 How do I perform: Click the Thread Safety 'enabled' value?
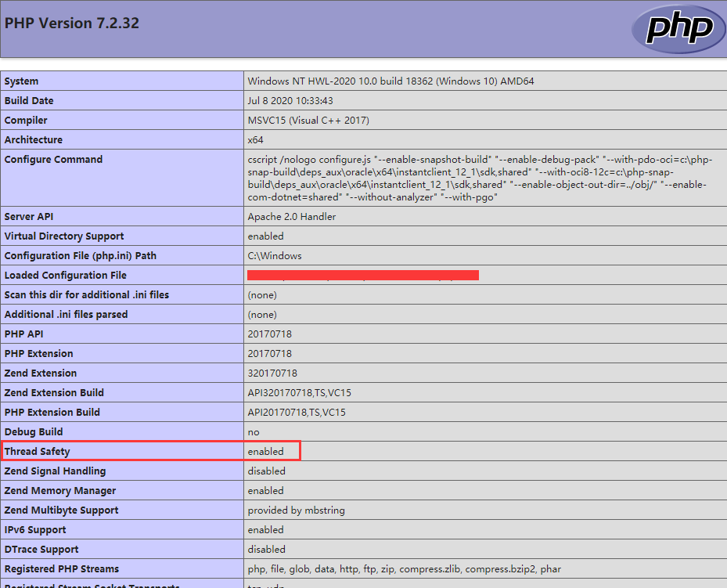click(265, 451)
